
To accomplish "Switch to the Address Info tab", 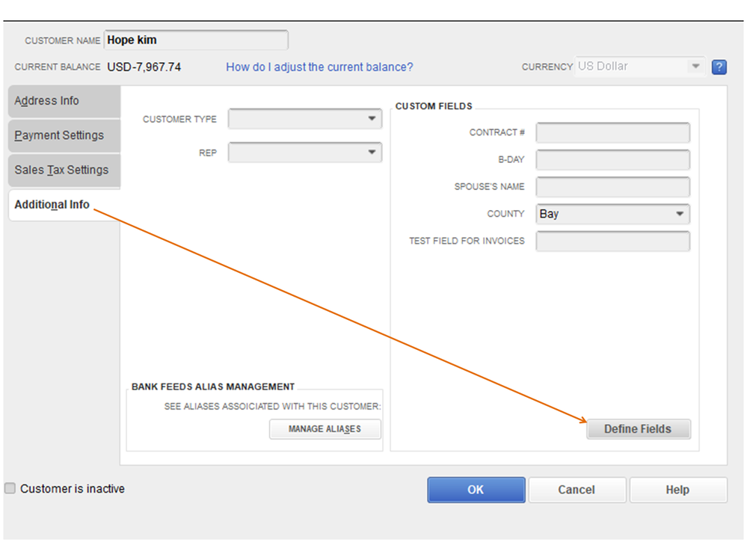I will [x=64, y=101].
